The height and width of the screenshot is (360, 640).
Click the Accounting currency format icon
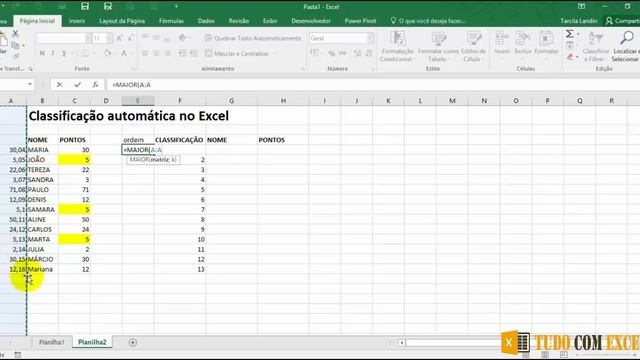tap(315, 53)
